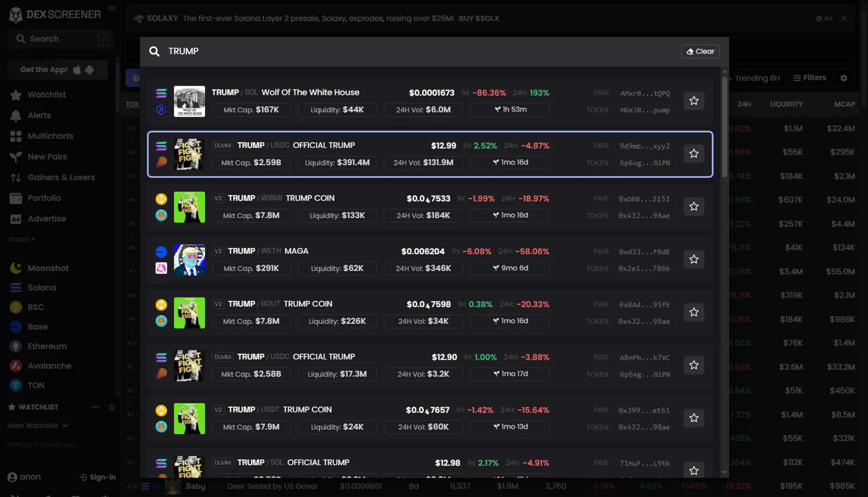
Task: Click the anon user avatar icon
Action: [12, 477]
